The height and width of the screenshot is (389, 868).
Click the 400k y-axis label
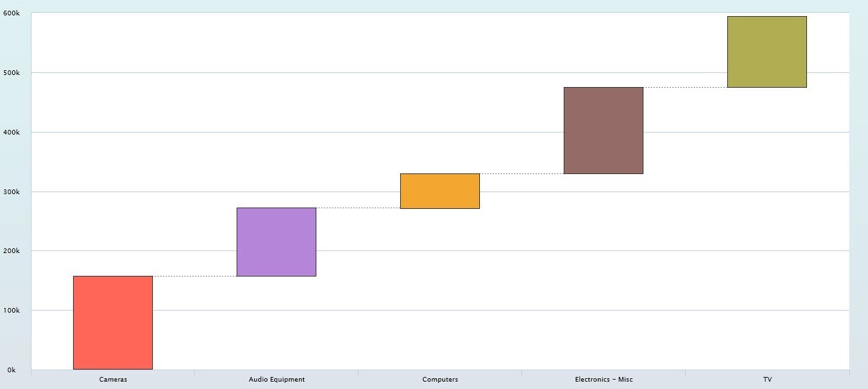click(11, 132)
